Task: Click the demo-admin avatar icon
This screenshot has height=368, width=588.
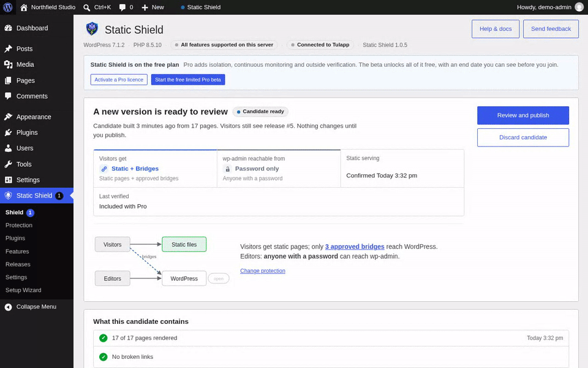Action: [x=579, y=7]
